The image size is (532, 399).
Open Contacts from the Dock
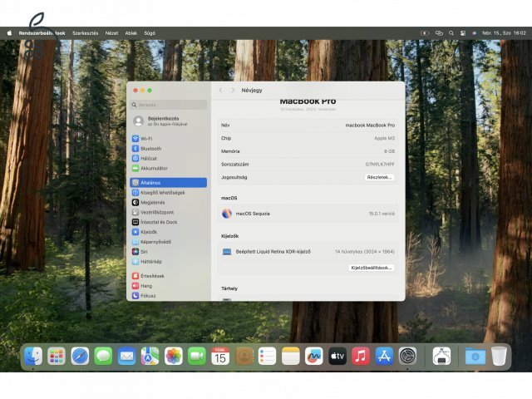click(244, 357)
